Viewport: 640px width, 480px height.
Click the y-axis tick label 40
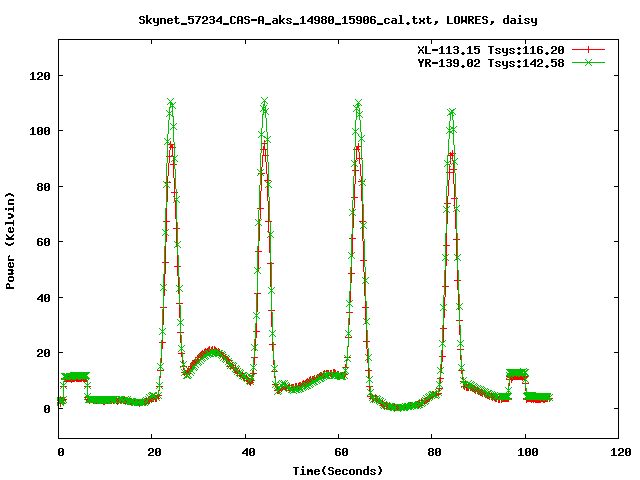[x=44, y=298]
